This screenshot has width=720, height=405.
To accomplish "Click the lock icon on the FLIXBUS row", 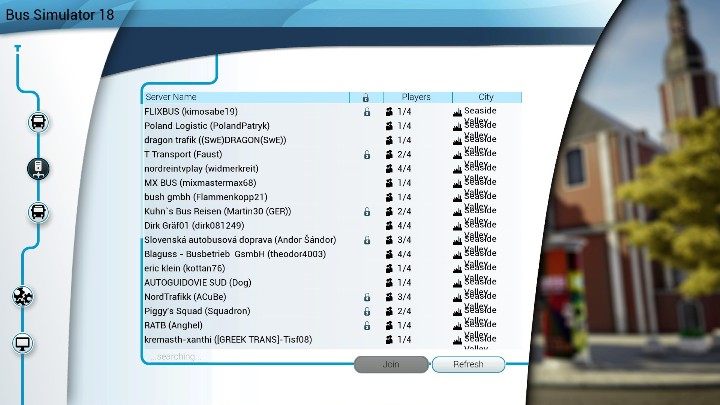I will [366, 112].
